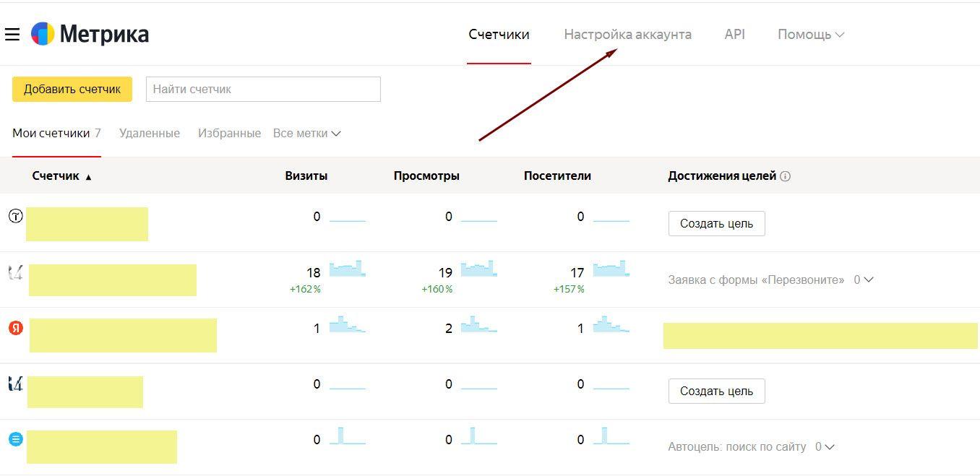Select the Мои счетчики tab
Viewport: 980px width, 476px height.
[56, 133]
